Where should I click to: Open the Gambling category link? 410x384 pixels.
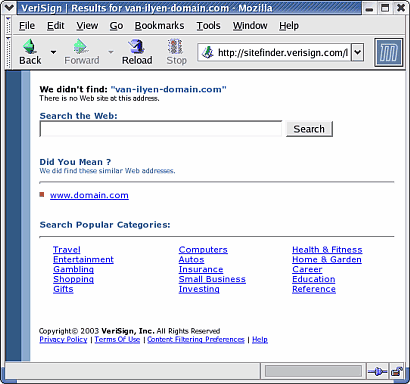coord(73,269)
